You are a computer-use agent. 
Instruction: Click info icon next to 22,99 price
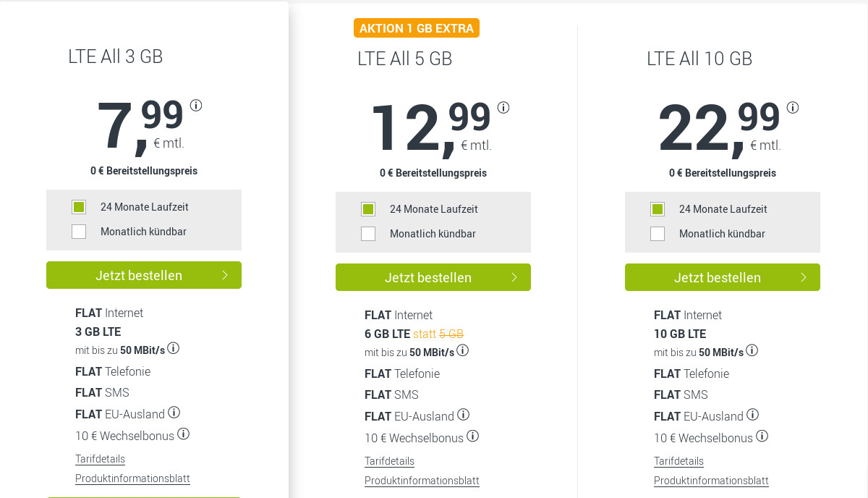[x=793, y=108]
